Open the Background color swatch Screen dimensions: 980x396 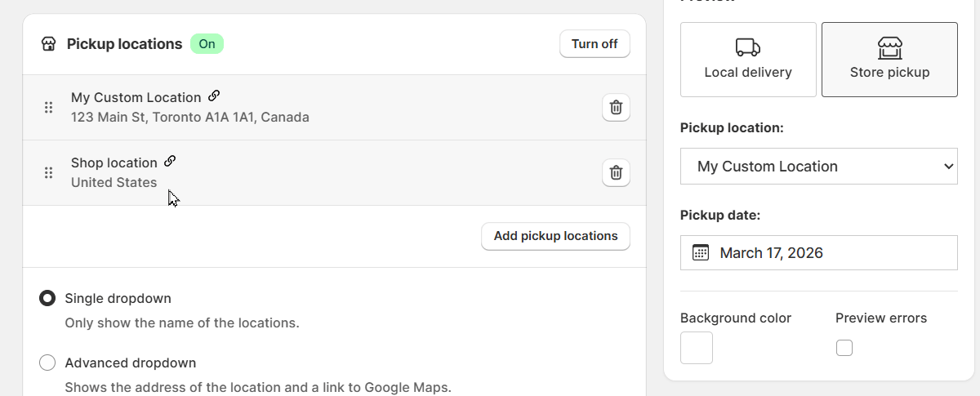[x=697, y=348]
